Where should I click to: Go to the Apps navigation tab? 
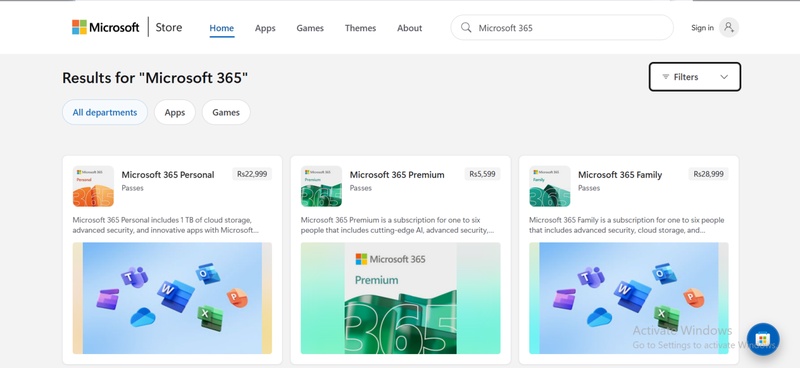point(265,28)
